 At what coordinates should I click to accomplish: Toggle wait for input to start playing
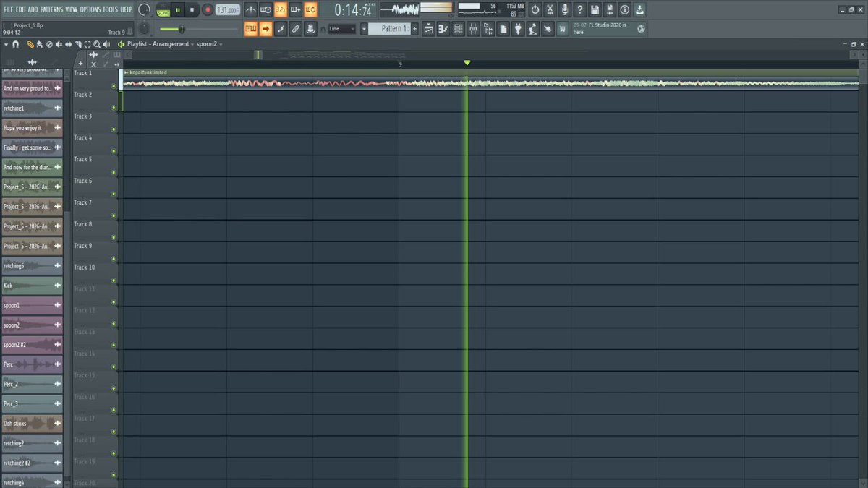click(265, 9)
